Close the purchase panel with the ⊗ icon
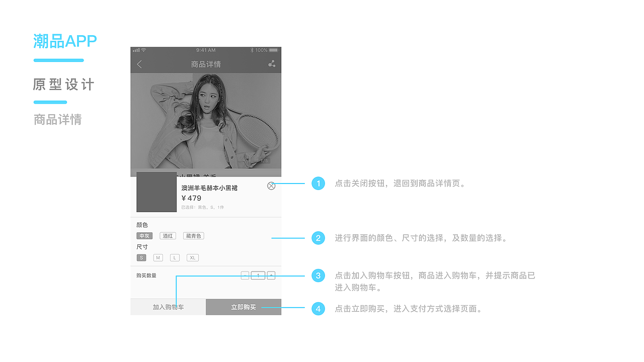Image resolution: width=644 pixels, height=362 pixels. tap(271, 186)
